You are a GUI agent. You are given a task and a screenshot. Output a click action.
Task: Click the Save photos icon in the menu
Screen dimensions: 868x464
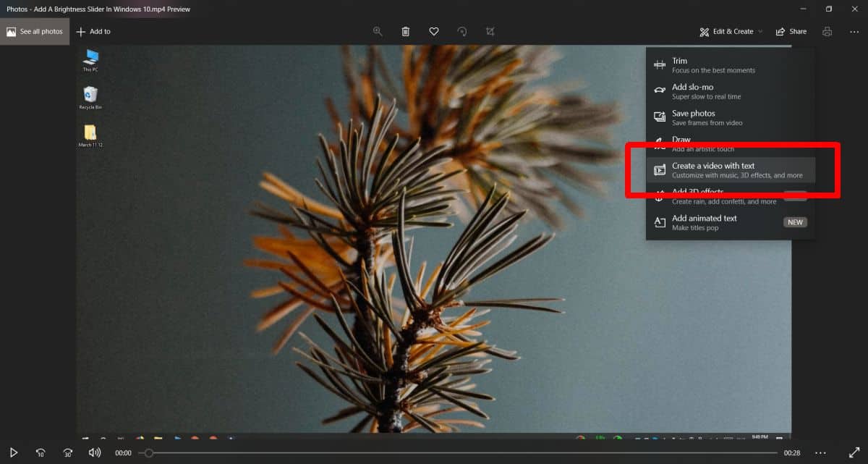click(x=660, y=117)
